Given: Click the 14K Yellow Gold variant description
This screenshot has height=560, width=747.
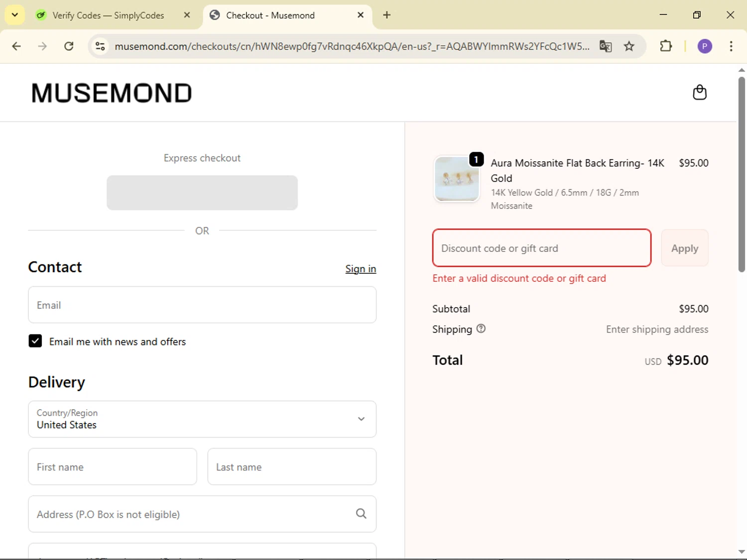Looking at the screenshot, I should point(565,199).
